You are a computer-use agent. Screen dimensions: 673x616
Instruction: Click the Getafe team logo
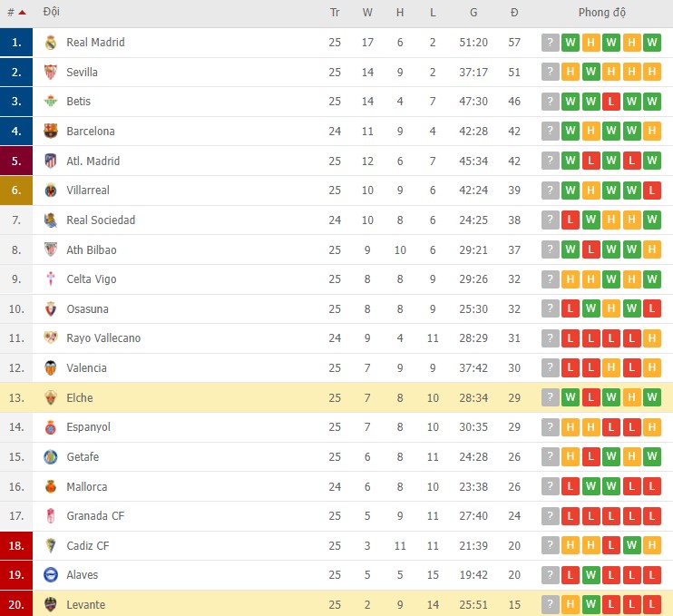51,457
